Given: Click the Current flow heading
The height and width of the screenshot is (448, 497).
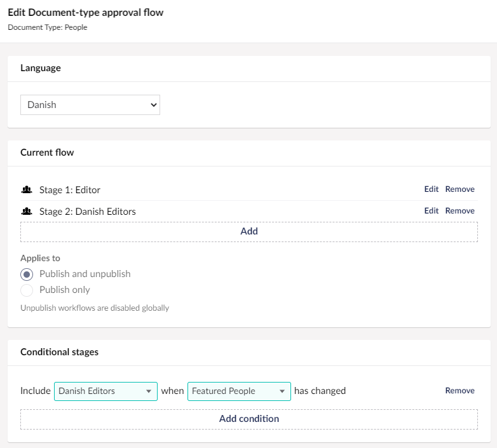Looking at the screenshot, I should point(47,153).
